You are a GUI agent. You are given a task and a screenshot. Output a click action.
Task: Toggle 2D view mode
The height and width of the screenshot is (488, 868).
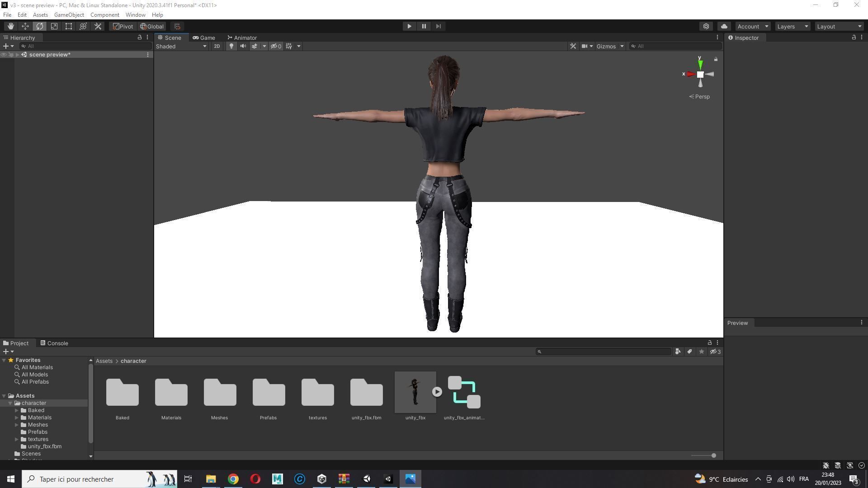coord(217,46)
